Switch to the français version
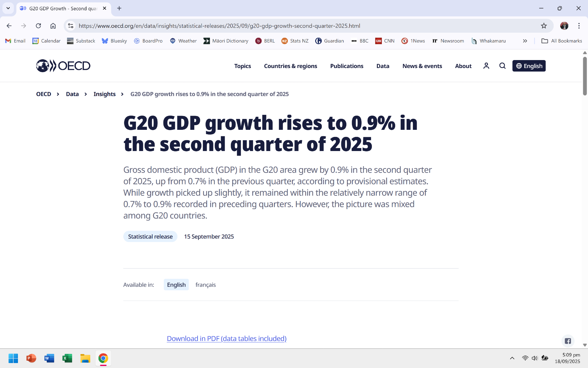 tap(206, 285)
